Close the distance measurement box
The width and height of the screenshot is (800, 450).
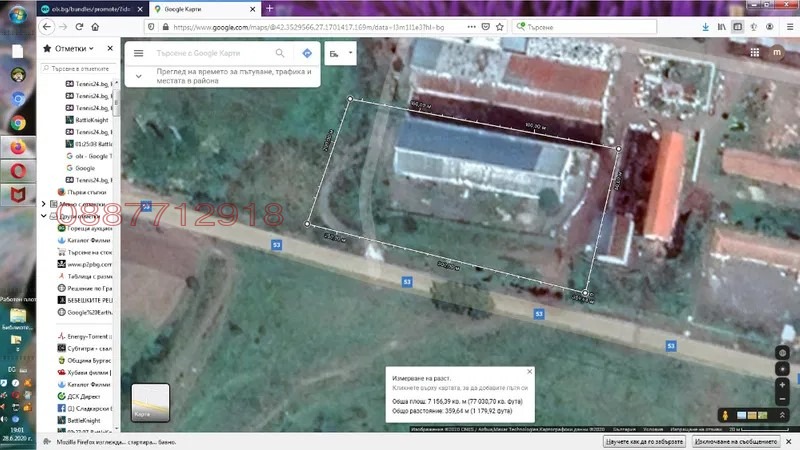530,371
